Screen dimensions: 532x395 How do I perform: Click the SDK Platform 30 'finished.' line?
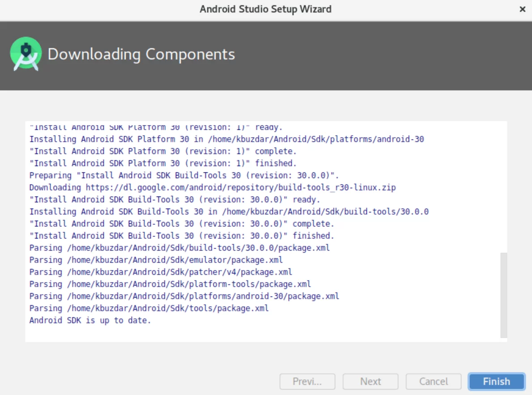point(163,163)
